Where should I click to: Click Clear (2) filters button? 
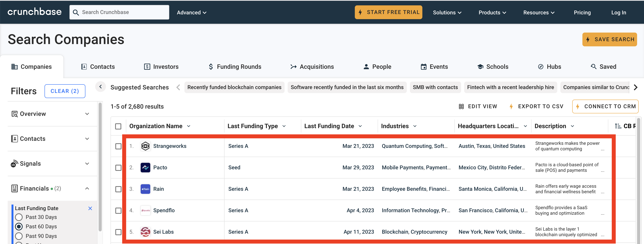65,91
